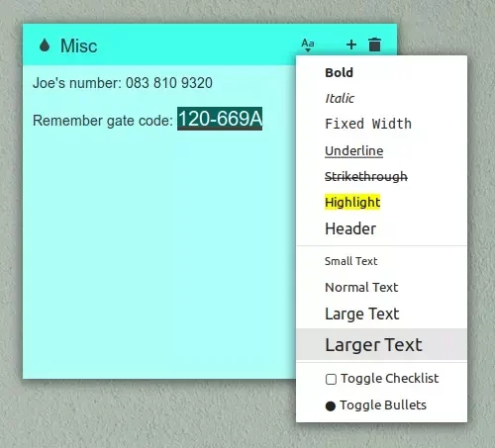Click the selected gate code 120-669A

coord(220,119)
